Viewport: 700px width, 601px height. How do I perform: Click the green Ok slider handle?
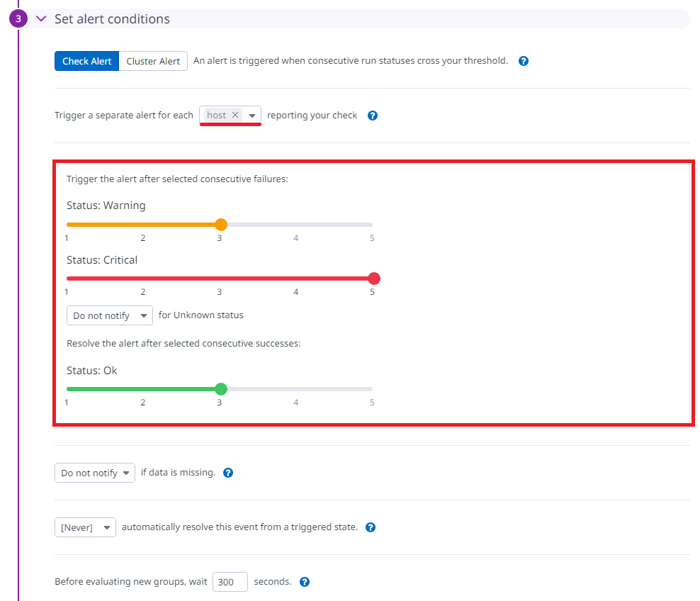pos(221,389)
